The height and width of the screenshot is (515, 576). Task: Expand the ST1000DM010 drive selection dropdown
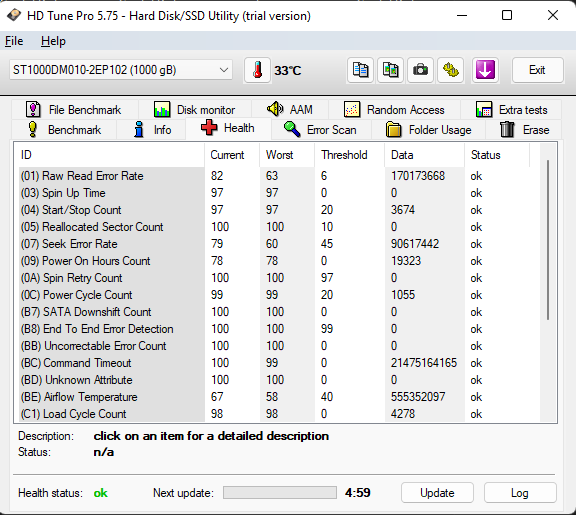point(121,70)
